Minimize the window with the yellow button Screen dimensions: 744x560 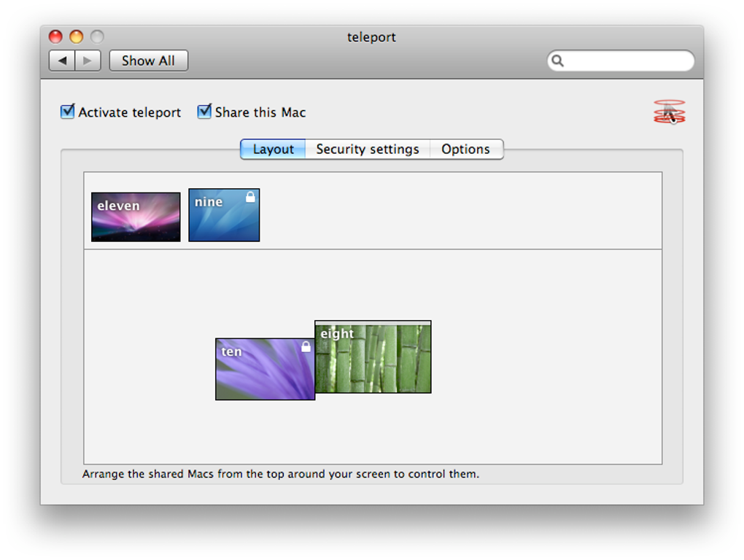(x=77, y=36)
